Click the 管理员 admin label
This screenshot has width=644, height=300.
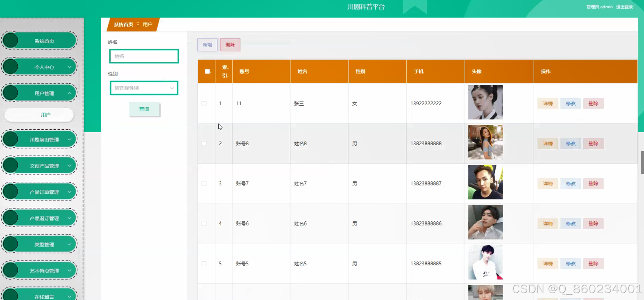[x=599, y=7]
